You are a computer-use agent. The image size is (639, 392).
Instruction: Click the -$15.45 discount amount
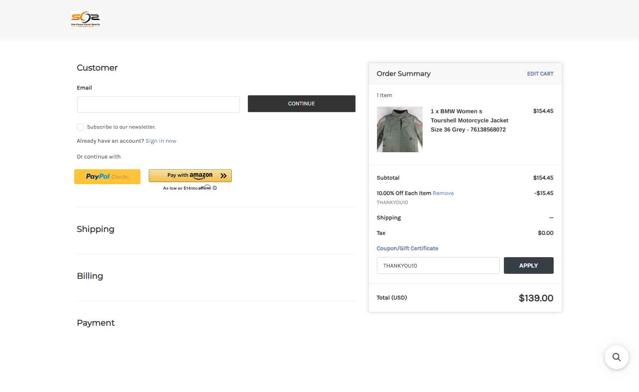[544, 193]
